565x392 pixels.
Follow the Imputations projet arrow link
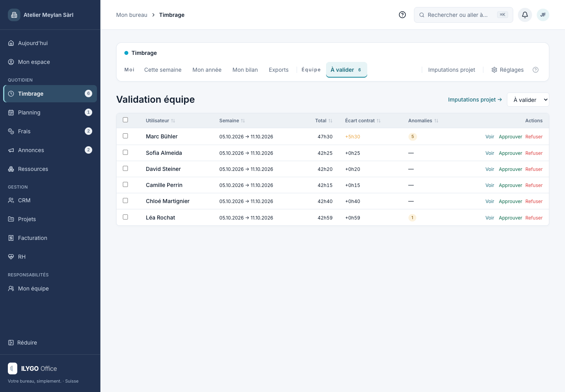point(475,100)
